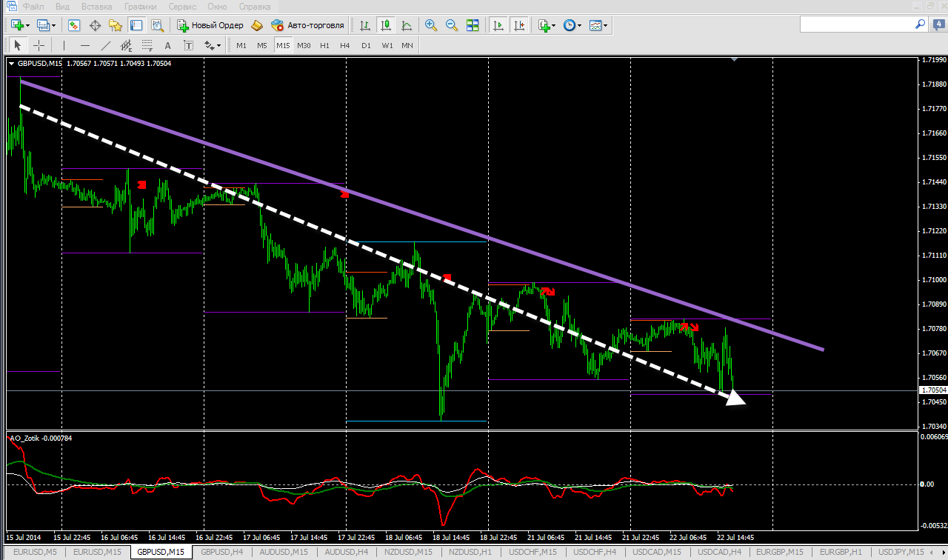Select the Fibonacci retracement tool
Image resolution: width=948 pixels, height=560 pixels.
point(147,46)
